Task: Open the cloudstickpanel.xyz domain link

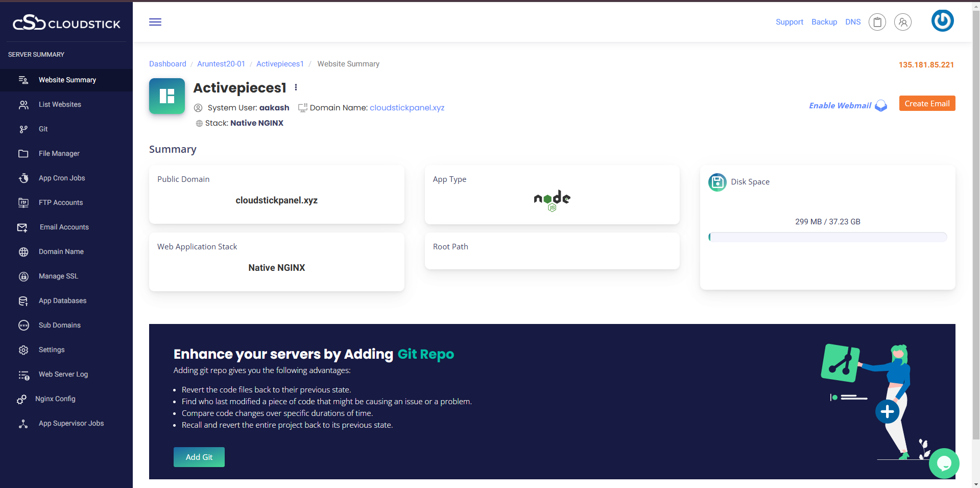Action: 407,108
